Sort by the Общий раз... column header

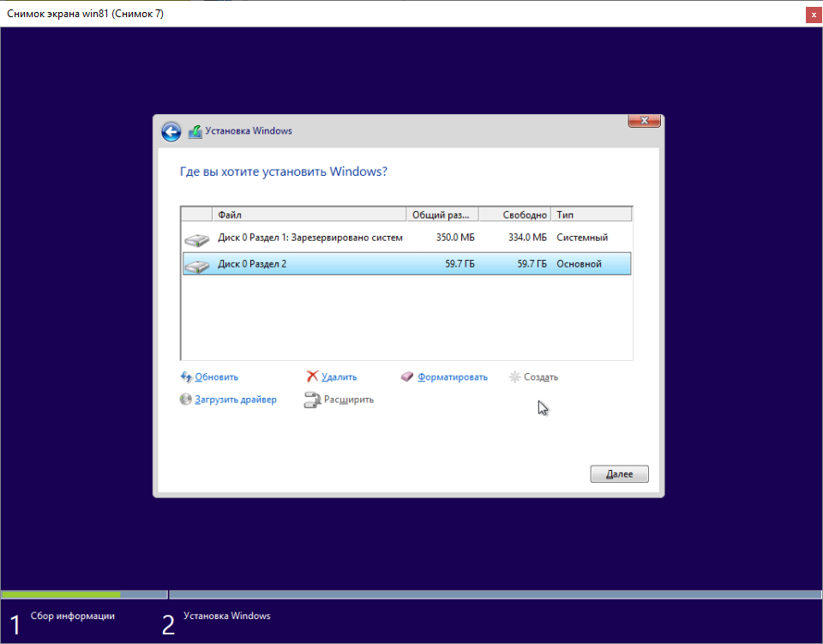(x=442, y=214)
